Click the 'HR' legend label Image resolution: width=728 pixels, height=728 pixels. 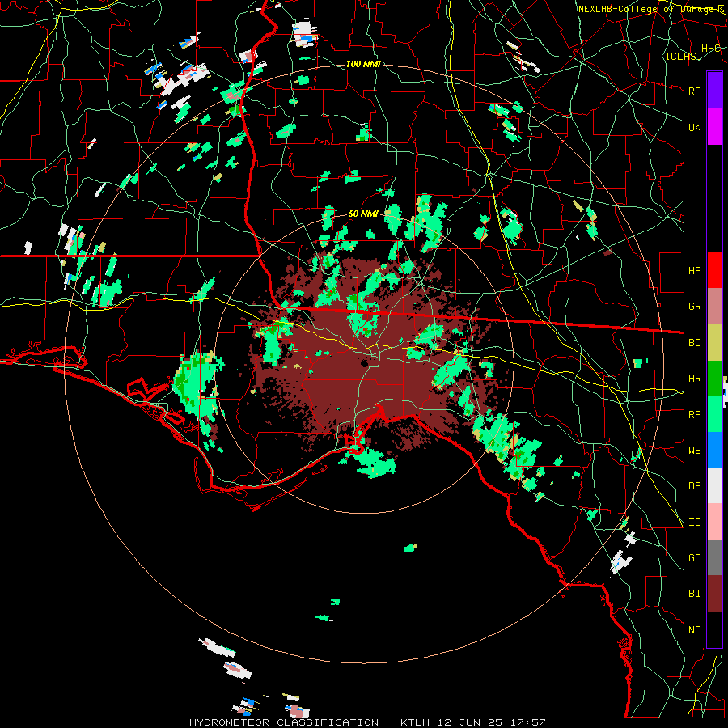(694, 379)
